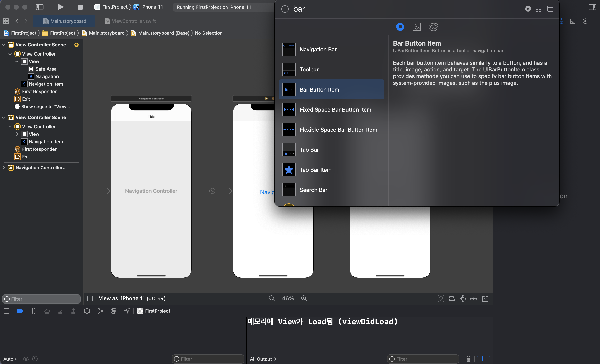
Task: Toggle document outline visibility button
Action: click(x=90, y=299)
